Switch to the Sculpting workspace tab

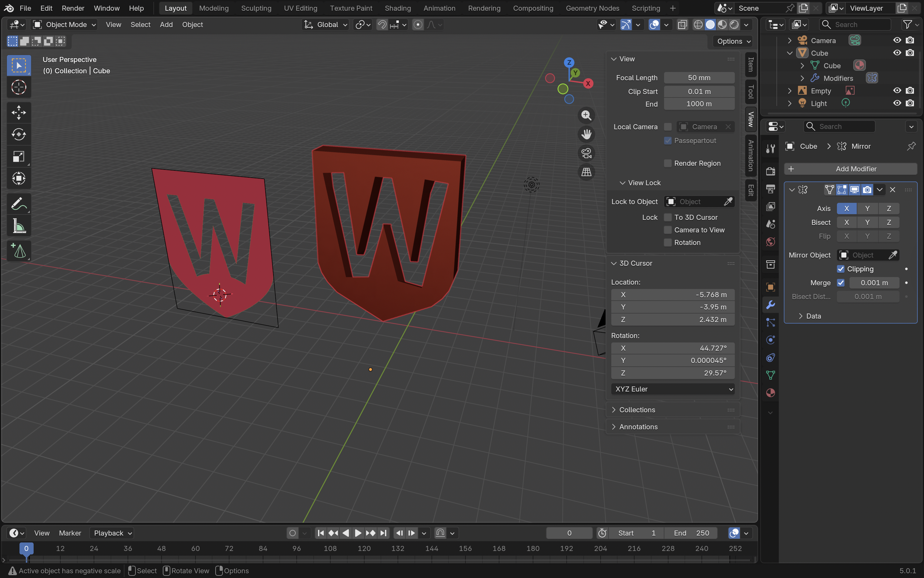pyautogui.click(x=256, y=8)
